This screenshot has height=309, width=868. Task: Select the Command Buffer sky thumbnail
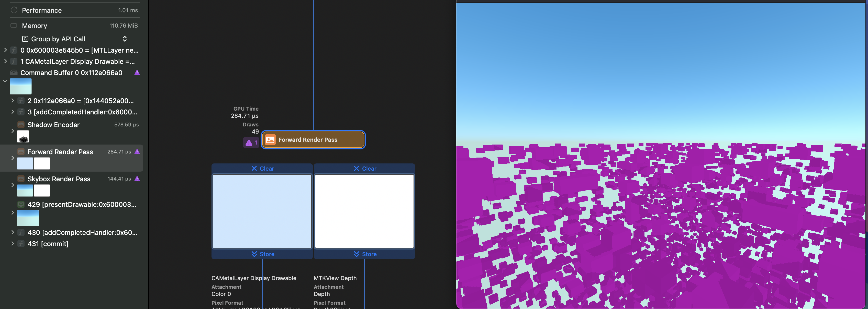(20, 86)
